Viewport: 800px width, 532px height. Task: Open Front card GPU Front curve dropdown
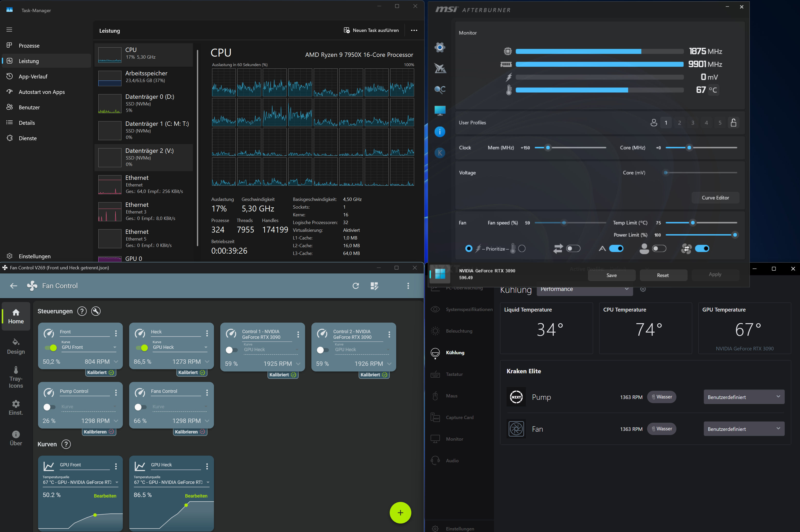coord(89,347)
